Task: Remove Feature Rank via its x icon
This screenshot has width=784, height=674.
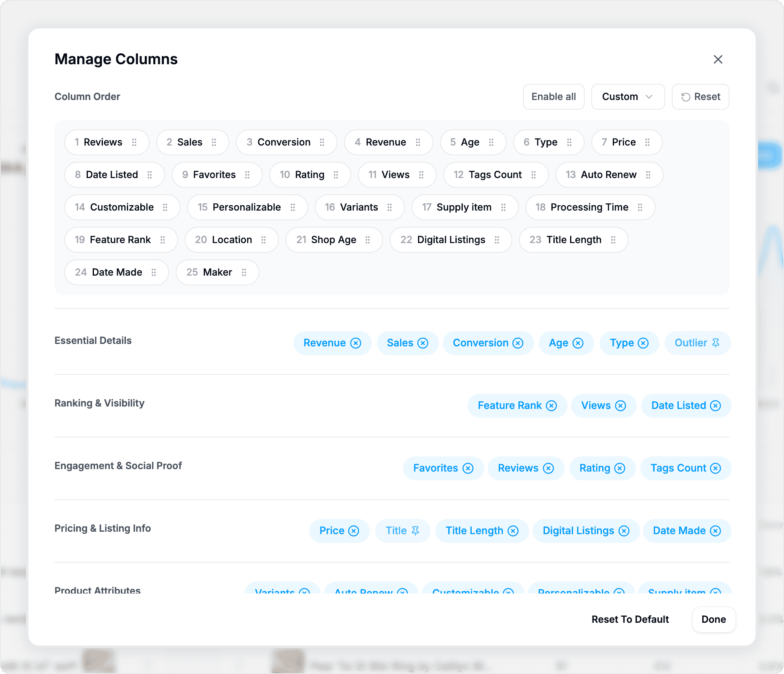Action: [551, 406]
